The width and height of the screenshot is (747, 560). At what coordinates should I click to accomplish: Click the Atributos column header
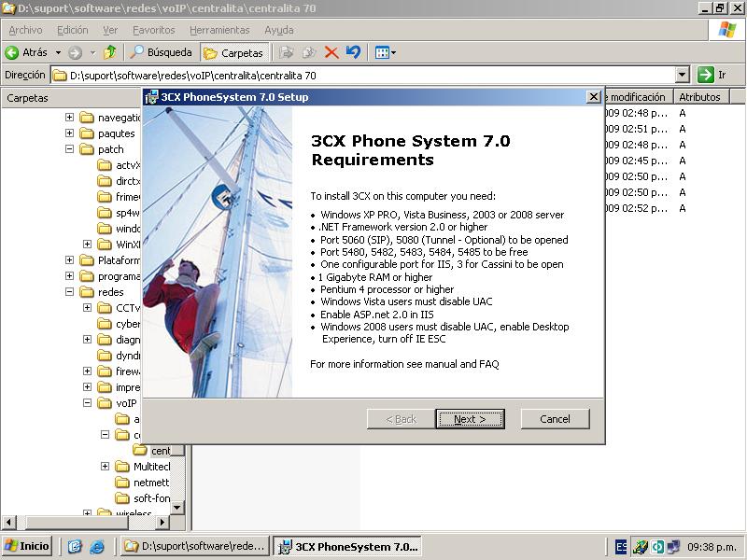(x=699, y=97)
